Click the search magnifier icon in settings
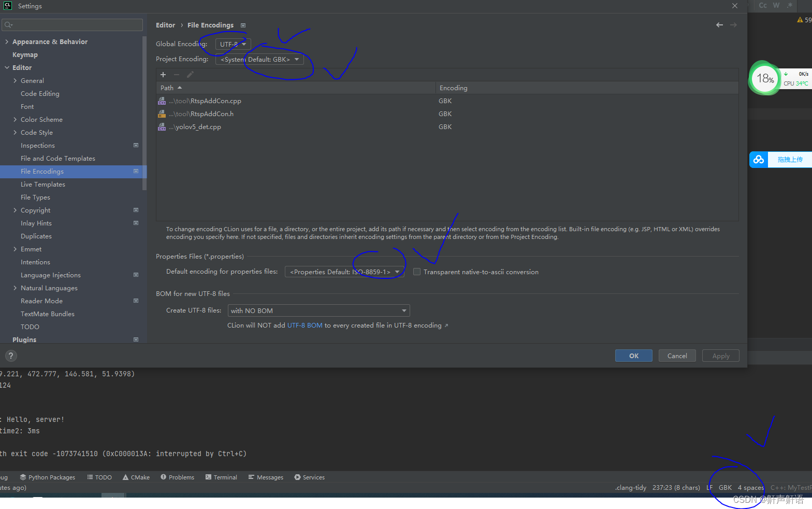Image resolution: width=812 pixels, height=509 pixels. point(8,25)
